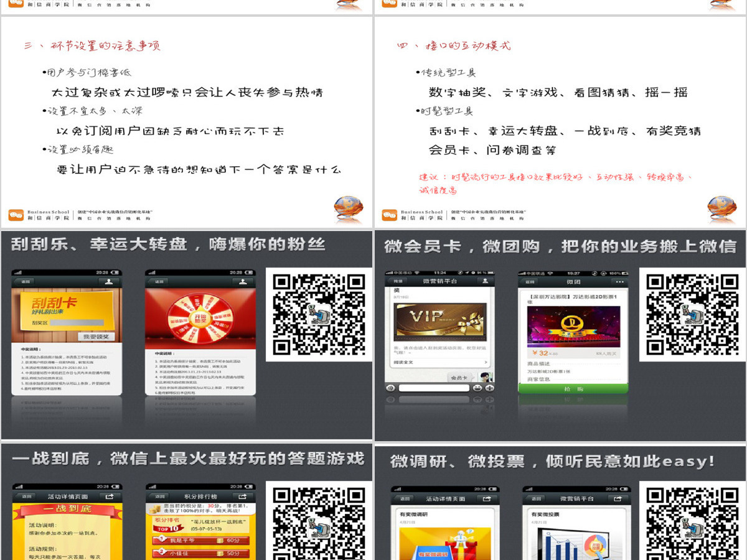The width and height of the screenshot is (747, 560).
Task: Click 商品描述 on the 微团 phone
Action: pos(538,363)
